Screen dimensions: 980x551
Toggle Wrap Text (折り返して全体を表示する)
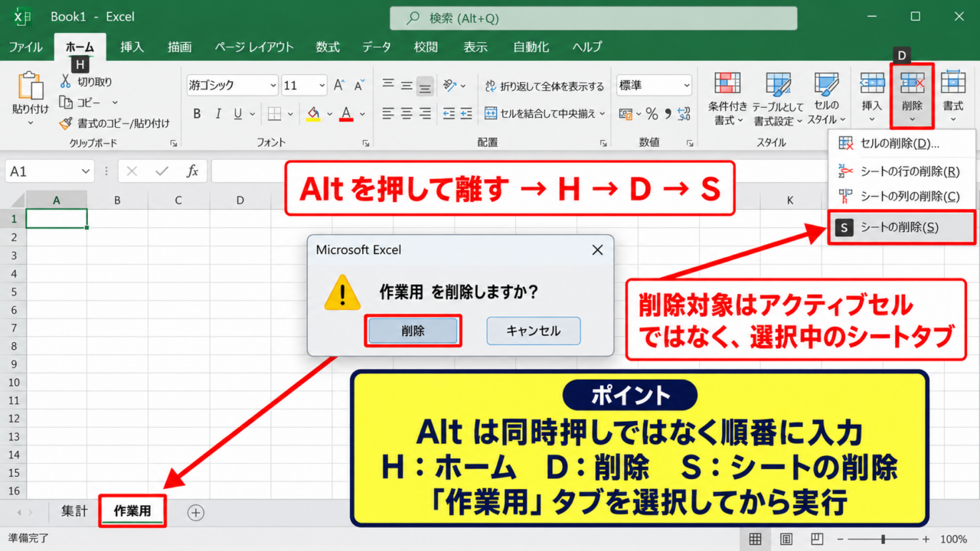[x=544, y=86]
